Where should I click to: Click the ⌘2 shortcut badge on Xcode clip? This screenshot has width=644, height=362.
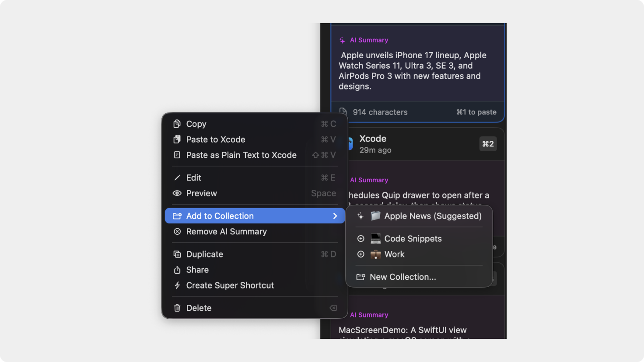coord(488,144)
